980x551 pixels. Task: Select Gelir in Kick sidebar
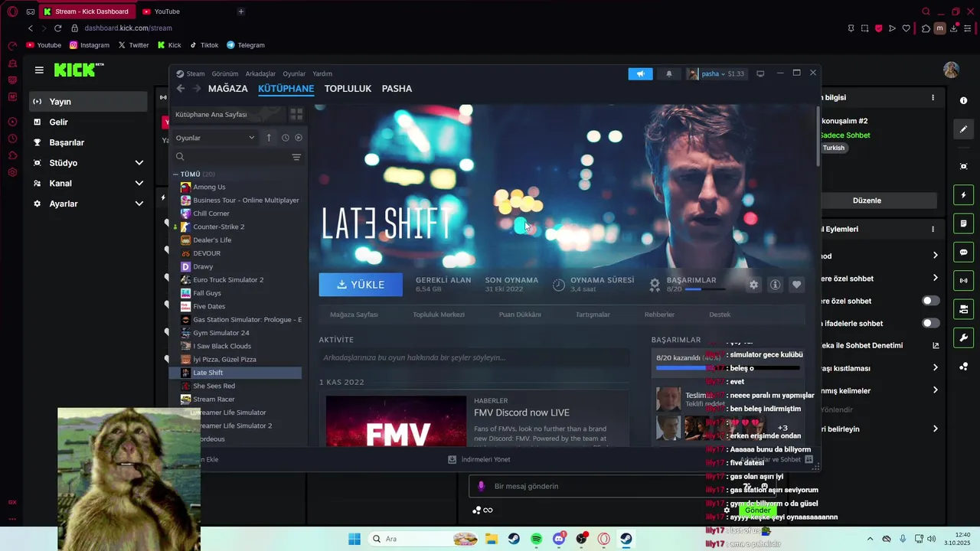click(88, 122)
